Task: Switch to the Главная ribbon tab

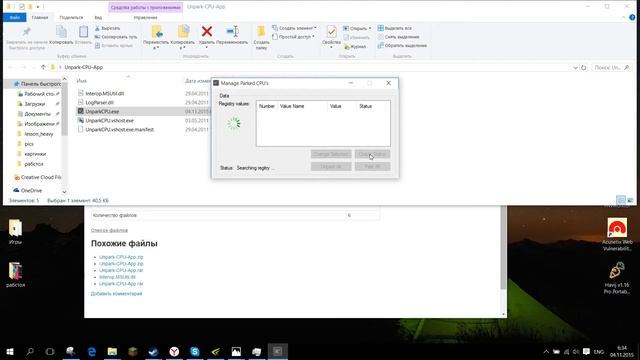Action: point(40,18)
